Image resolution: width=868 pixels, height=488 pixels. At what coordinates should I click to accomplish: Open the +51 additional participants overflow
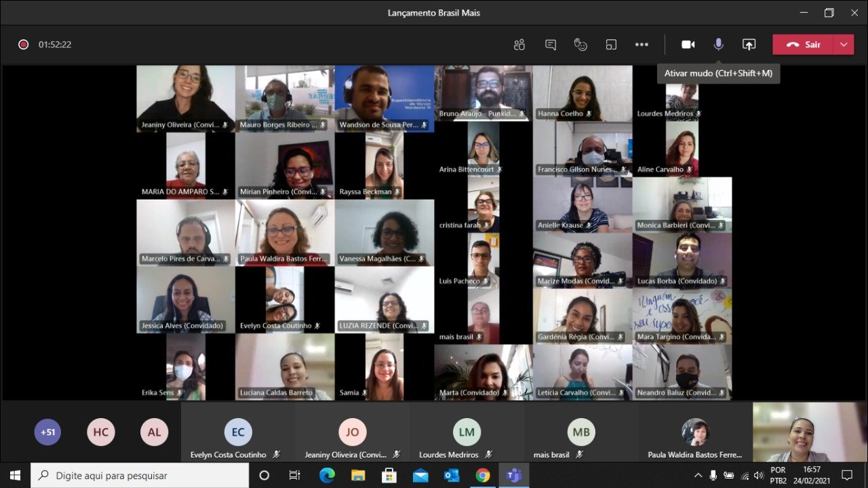tap(47, 432)
